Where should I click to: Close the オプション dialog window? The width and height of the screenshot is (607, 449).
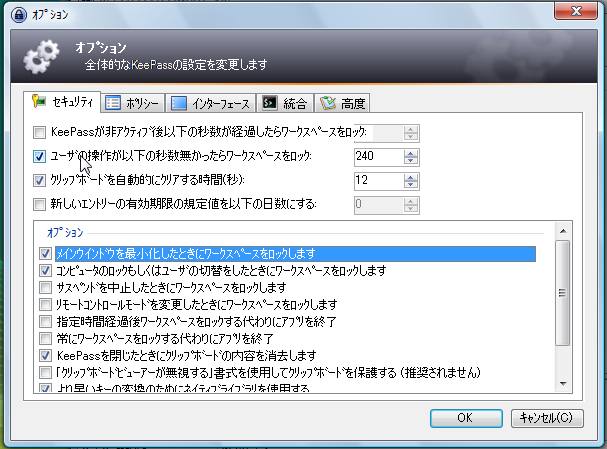pos(576,11)
